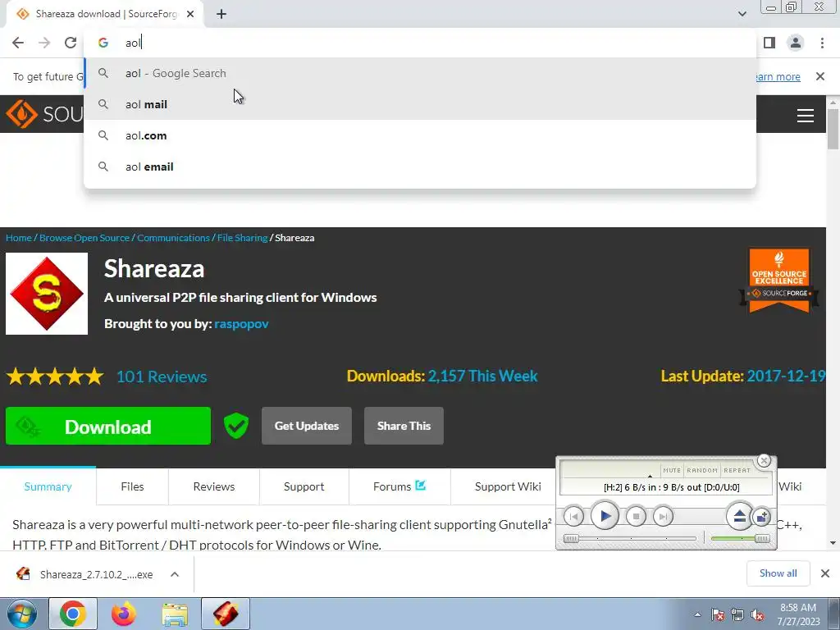The width and height of the screenshot is (840, 630).
Task: Open a new tab with the plus icon
Action: (x=221, y=14)
